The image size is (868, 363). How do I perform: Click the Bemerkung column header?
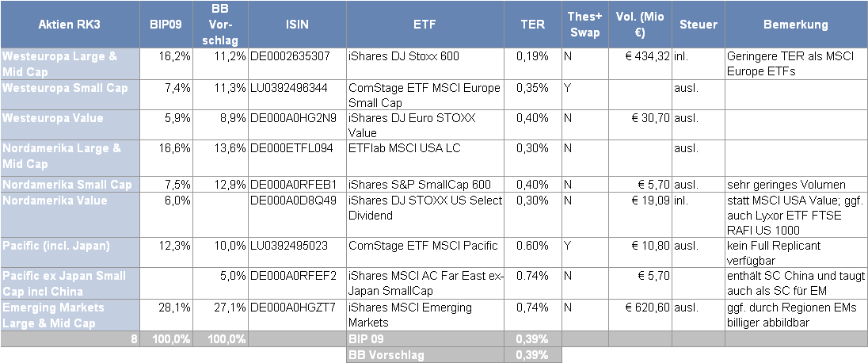click(x=795, y=25)
